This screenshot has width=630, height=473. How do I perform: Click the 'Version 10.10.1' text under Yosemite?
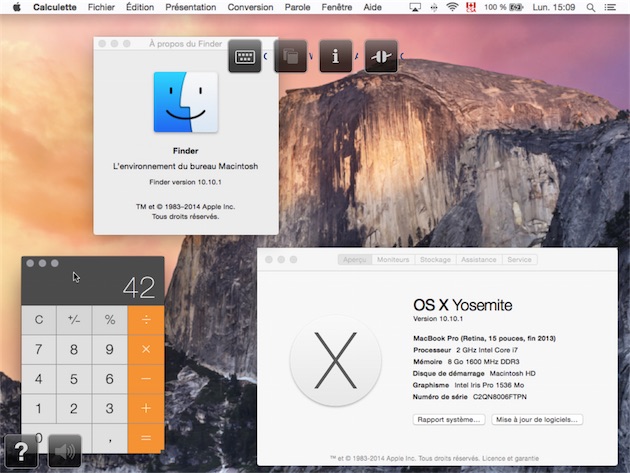pos(438,319)
